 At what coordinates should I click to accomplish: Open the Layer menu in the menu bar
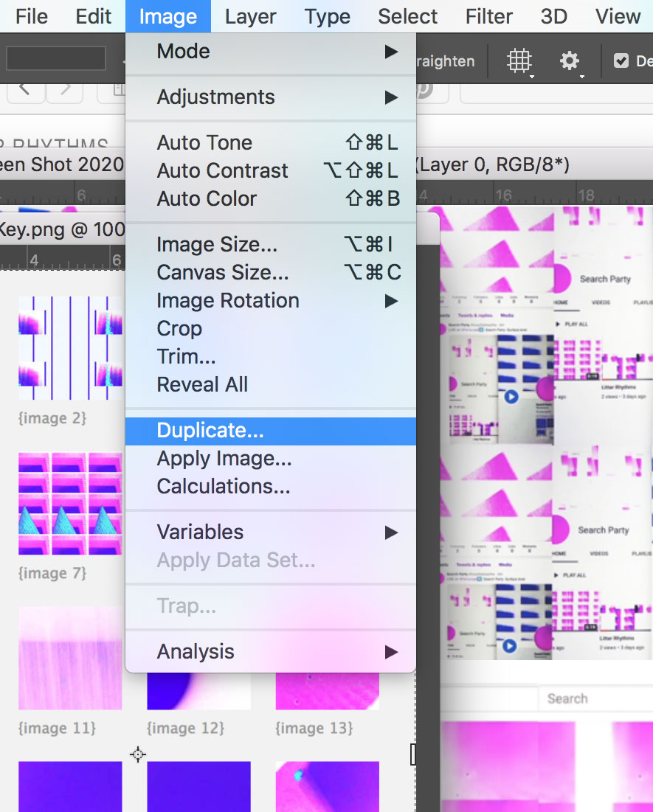click(x=250, y=16)
